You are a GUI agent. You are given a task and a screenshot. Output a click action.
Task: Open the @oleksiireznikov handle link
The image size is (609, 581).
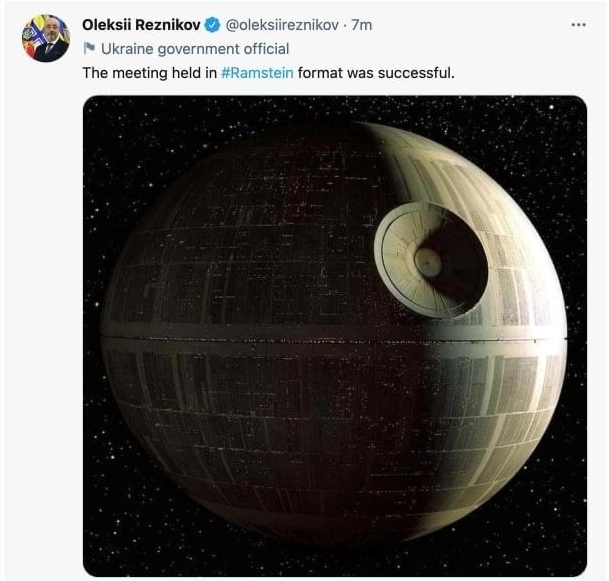[282, 25]
